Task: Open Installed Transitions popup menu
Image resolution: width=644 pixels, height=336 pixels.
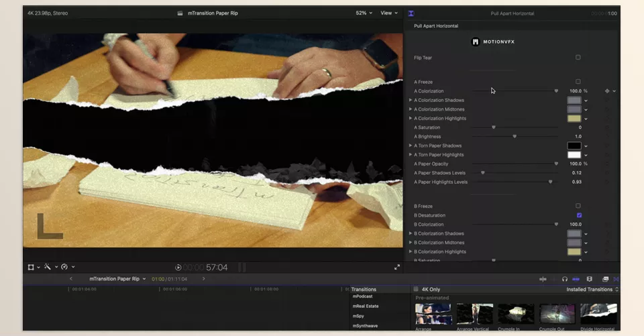Action: [592, 289]
